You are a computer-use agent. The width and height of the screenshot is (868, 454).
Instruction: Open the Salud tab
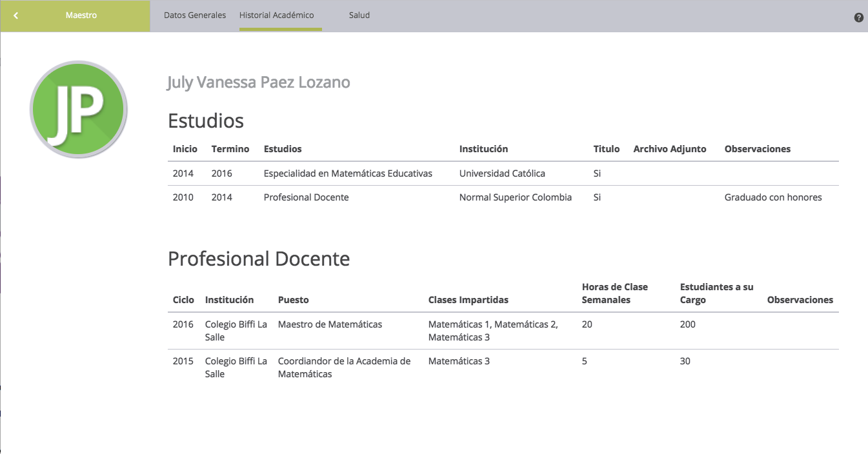(x=359, y=15)
